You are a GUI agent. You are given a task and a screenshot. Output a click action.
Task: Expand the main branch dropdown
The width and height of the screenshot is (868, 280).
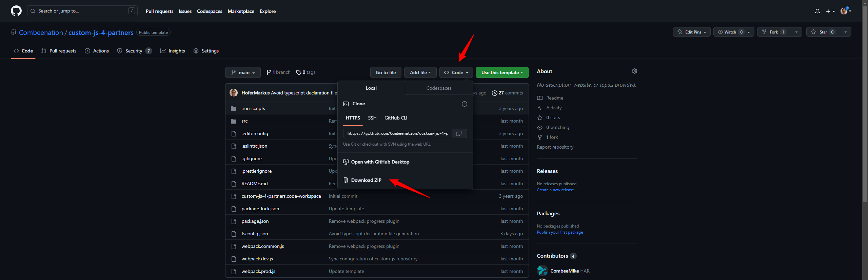pyautogui.click(x=243, y=72)
